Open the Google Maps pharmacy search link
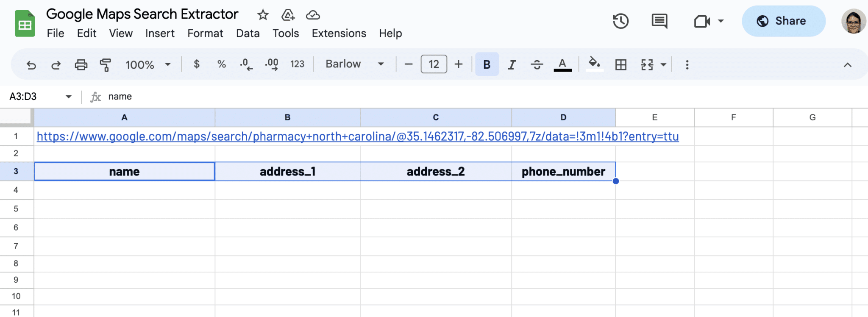Image resolution: width=868 pixels, height=317 pixels. click(x=358, y=136)
